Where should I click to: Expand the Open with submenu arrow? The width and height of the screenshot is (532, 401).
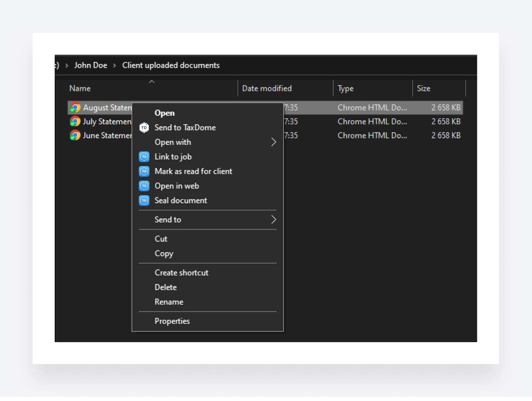[273, 142]
